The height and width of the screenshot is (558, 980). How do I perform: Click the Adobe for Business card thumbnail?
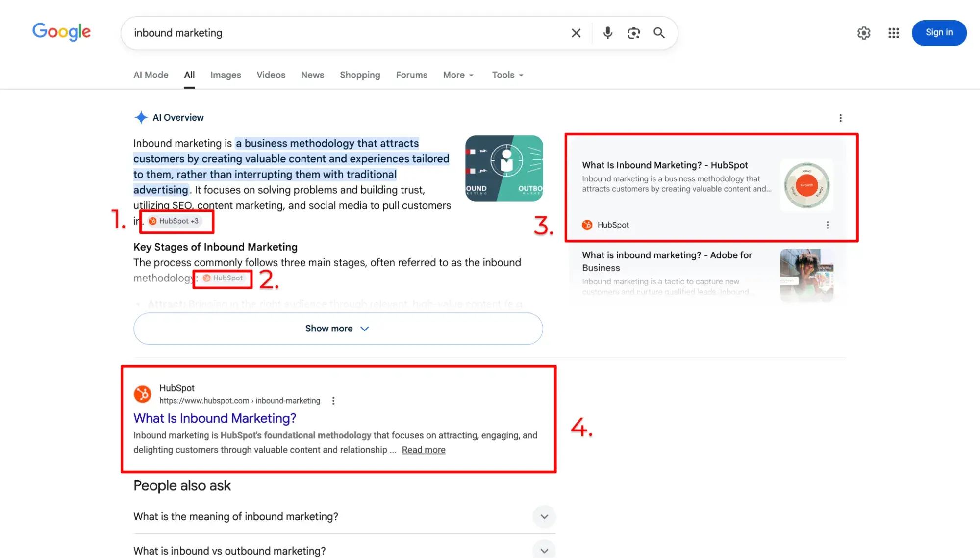coord(807,275)
